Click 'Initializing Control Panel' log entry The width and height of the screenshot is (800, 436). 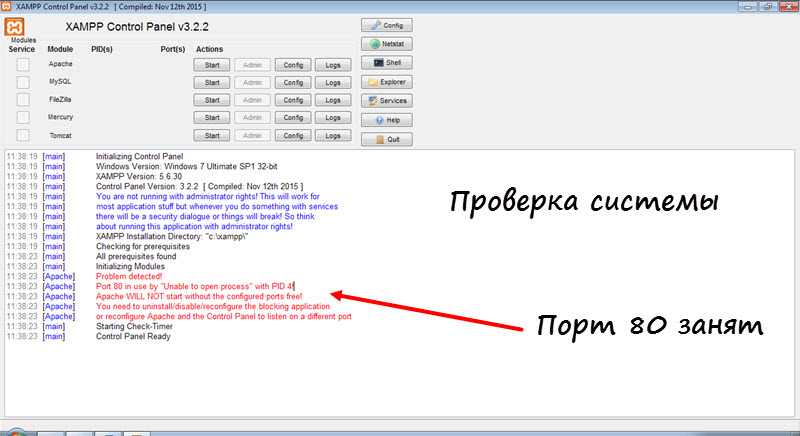[139, 156]
